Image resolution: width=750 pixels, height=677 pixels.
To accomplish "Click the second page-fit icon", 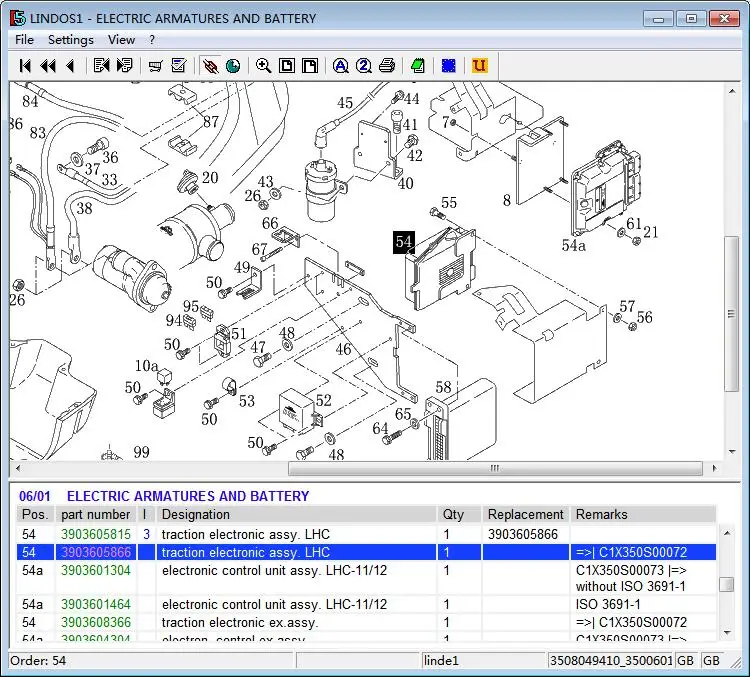I will pyautogui.click(x=310, y=66).
